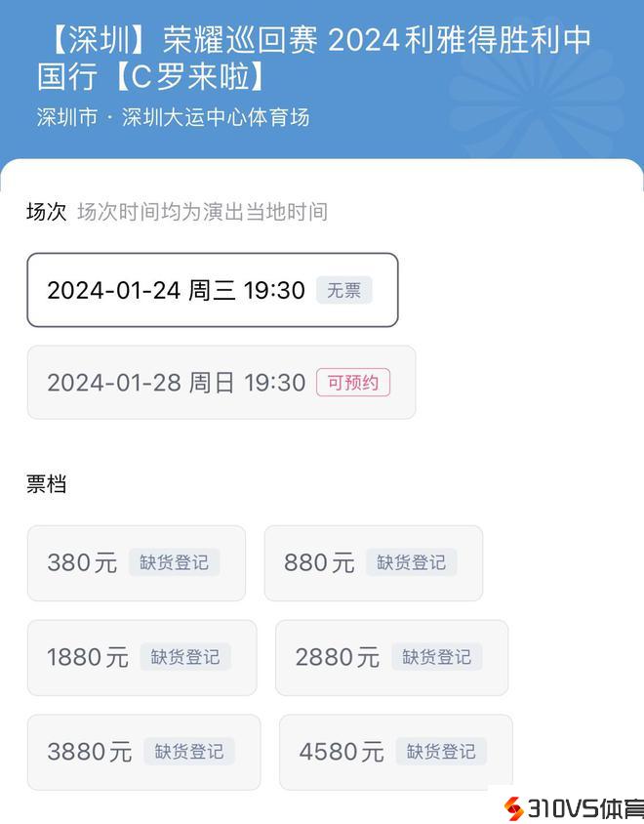Tap 缺货登记 beside 1880元

(x=184, y=657)
